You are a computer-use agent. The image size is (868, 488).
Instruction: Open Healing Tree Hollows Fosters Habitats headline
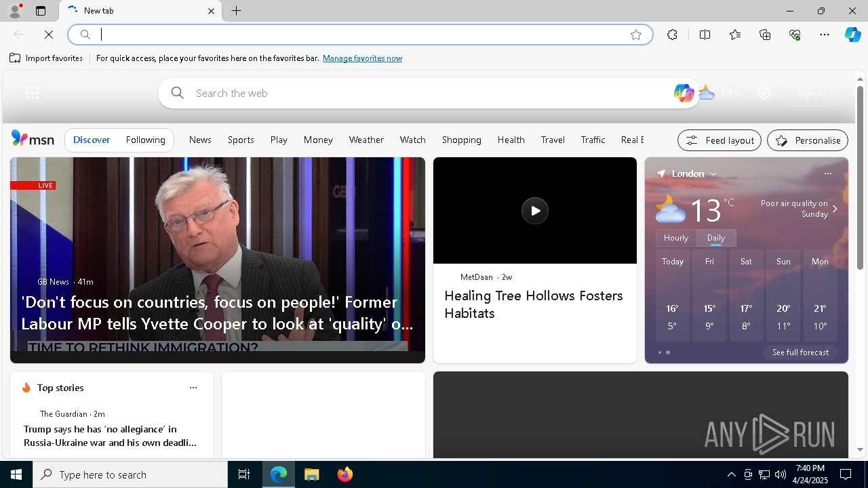[534, 304]
